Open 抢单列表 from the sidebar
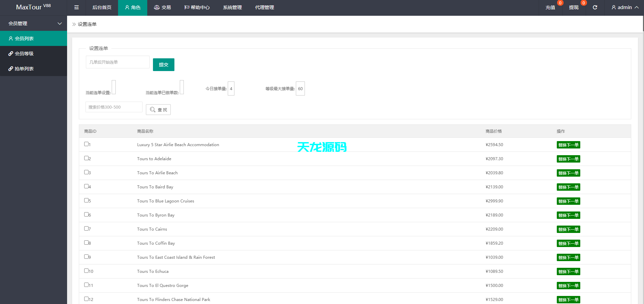This screenshot has height=304, width=644. 24,69
